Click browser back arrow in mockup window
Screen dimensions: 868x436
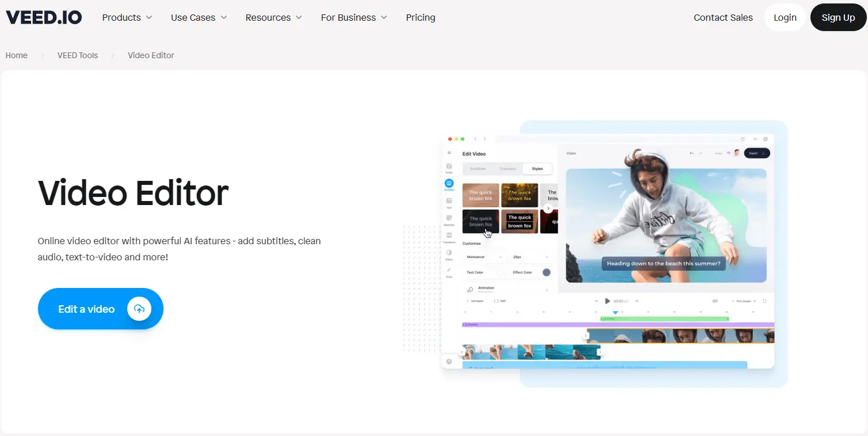point(475,139)
